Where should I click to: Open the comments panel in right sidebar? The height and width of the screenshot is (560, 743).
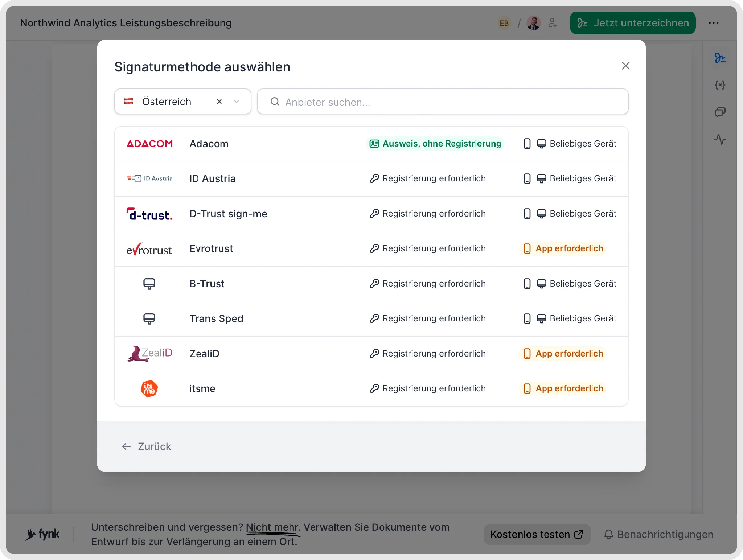tap(720, 112)
